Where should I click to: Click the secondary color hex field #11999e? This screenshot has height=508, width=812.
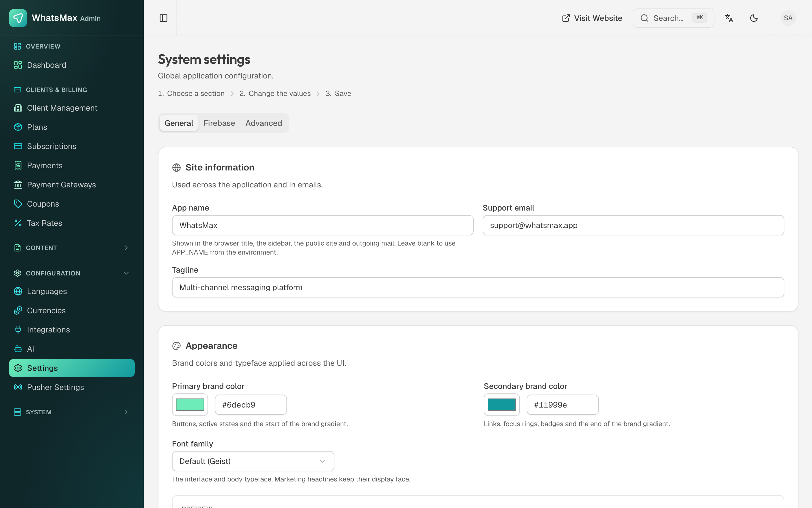pyautogui.click(x=563, y=405)
